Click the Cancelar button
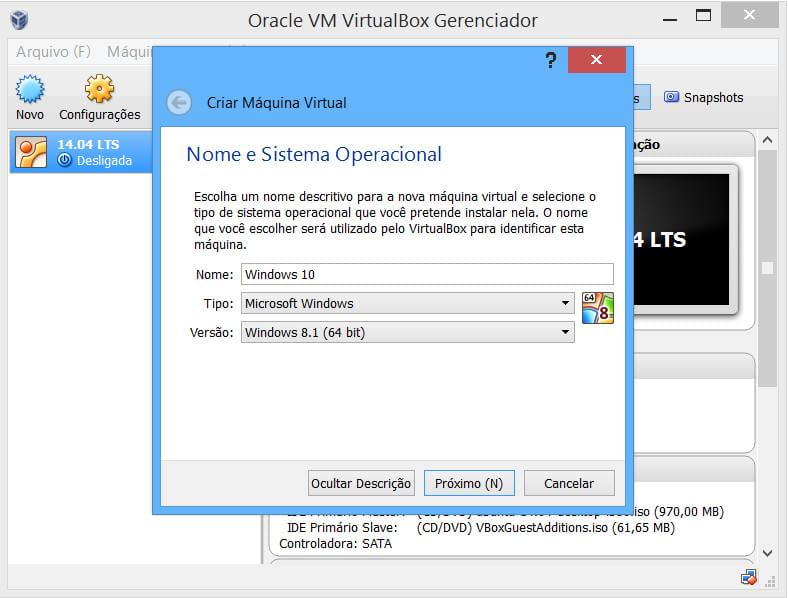Image resolution: width=788 pixels, height=598 pixels. [x=569, y=483]
